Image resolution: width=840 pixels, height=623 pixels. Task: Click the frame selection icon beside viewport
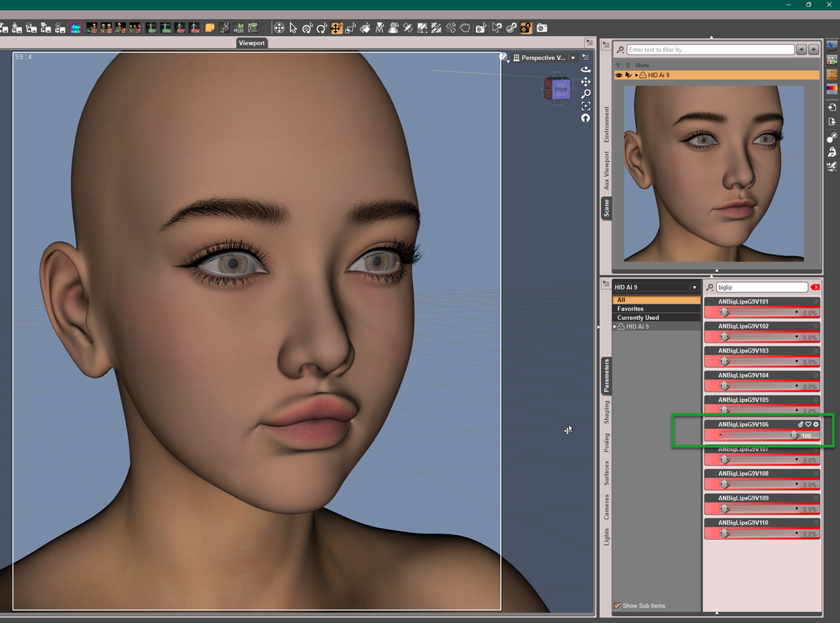(x=586, y=106)
